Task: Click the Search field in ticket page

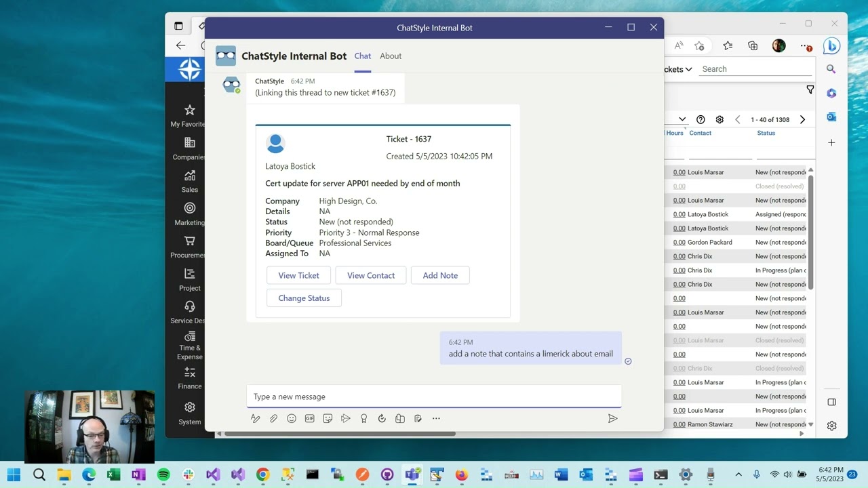Action: click(x=755, y=69)
